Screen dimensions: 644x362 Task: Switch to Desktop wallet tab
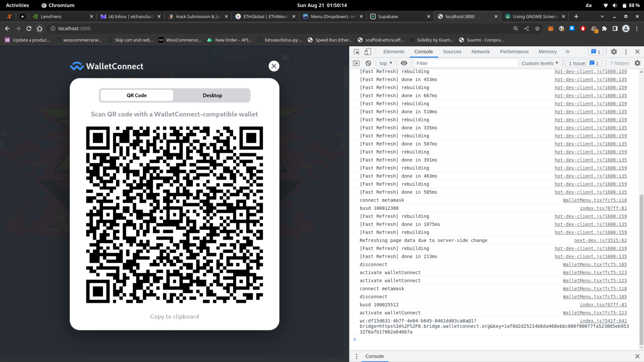[212, 95]
